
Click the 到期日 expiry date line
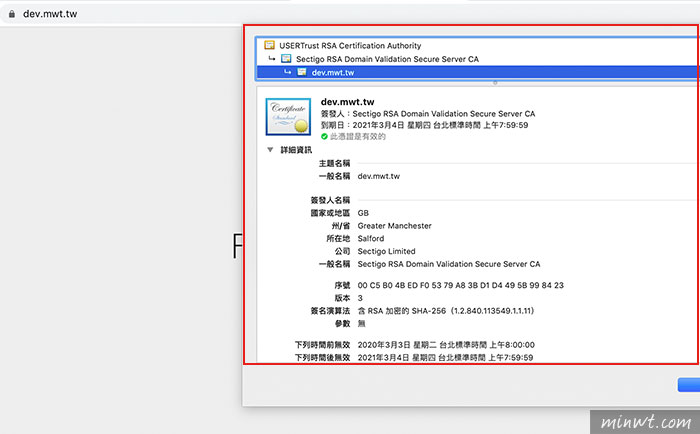pyautogui.click(x=424, y=125)
